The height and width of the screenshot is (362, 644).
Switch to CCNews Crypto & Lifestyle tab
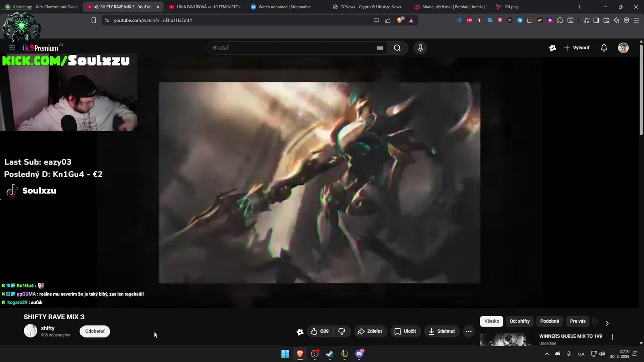(368, 7)
